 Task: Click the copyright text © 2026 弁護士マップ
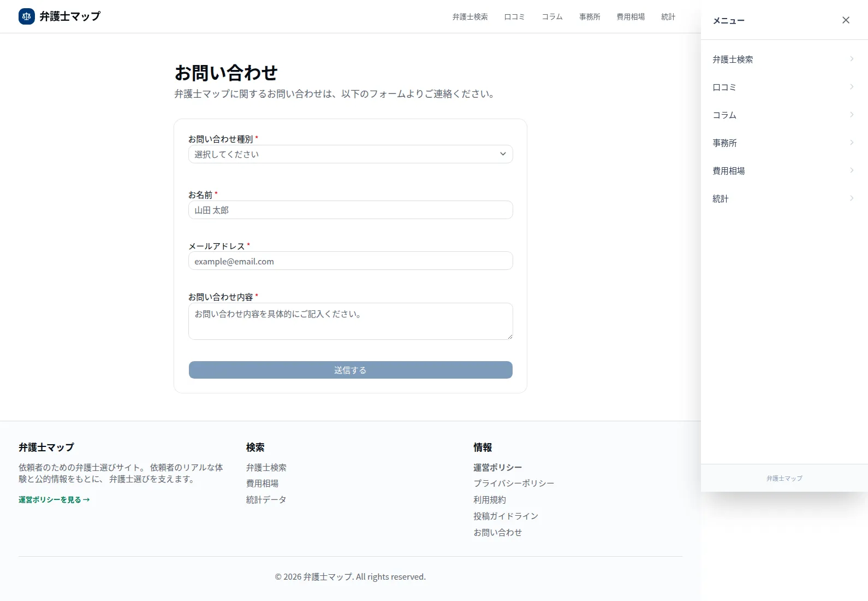tap(350, 576)
